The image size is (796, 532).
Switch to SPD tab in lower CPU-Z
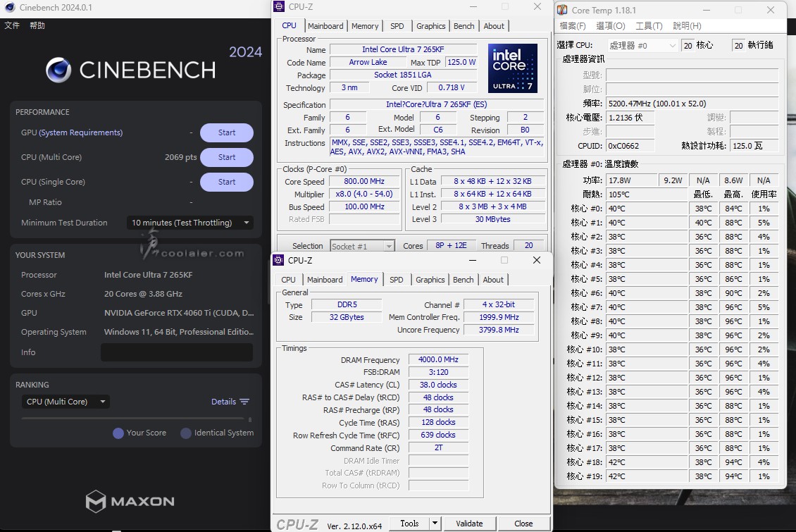397,280
